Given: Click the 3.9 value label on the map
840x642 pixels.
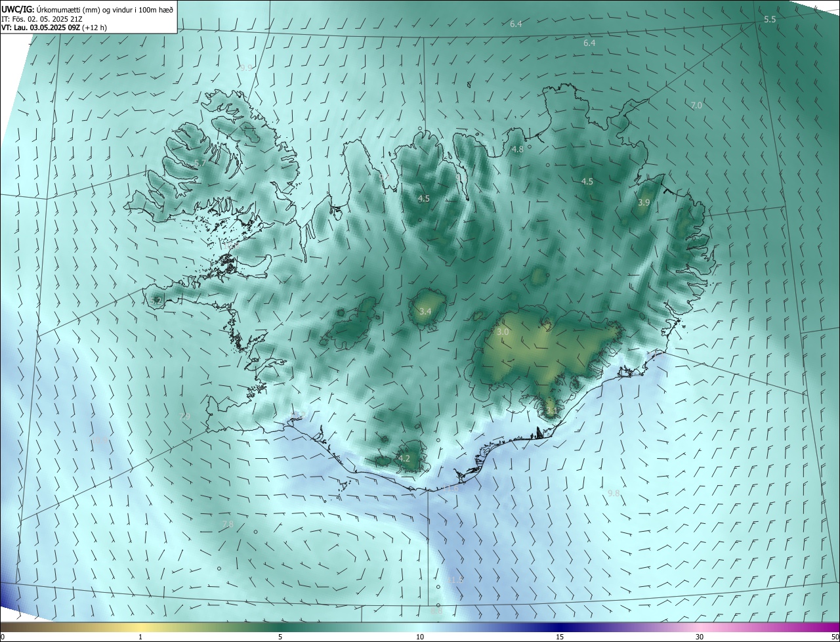Looking at the screenshot, I should click(644, 203).
